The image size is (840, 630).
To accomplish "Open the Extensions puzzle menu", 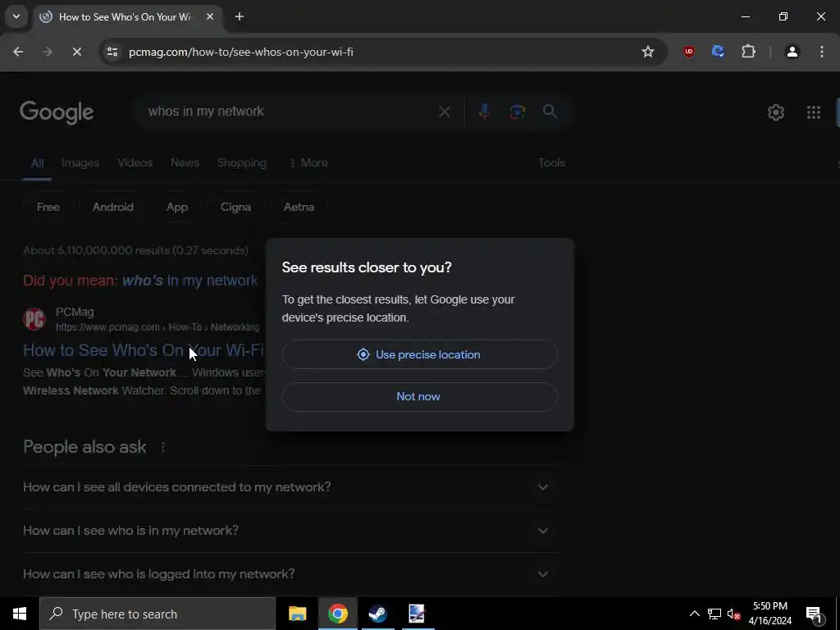I will point(748,52).
